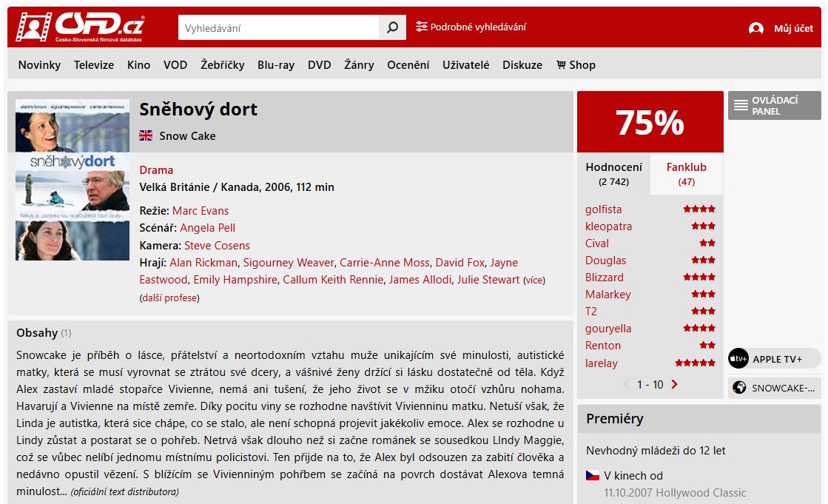The image size is (828, 504).
Task: Open user Blizzard's profile
Action: [604, 278]
